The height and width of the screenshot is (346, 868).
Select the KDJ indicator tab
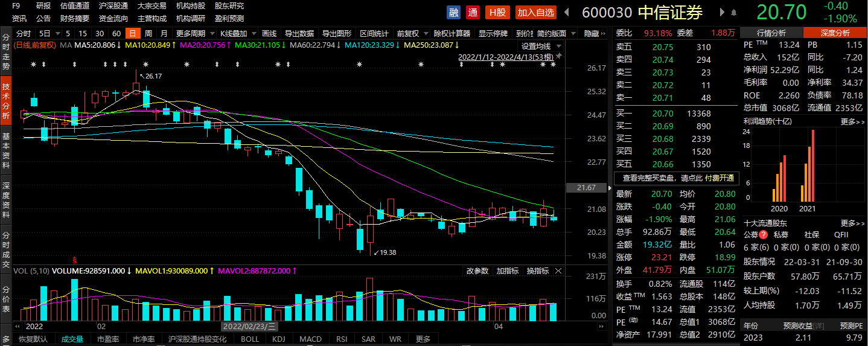click(278, 339)
